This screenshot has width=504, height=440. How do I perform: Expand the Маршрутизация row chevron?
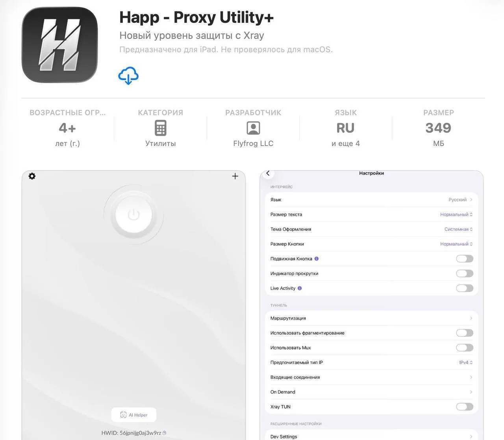pos(471,318)
